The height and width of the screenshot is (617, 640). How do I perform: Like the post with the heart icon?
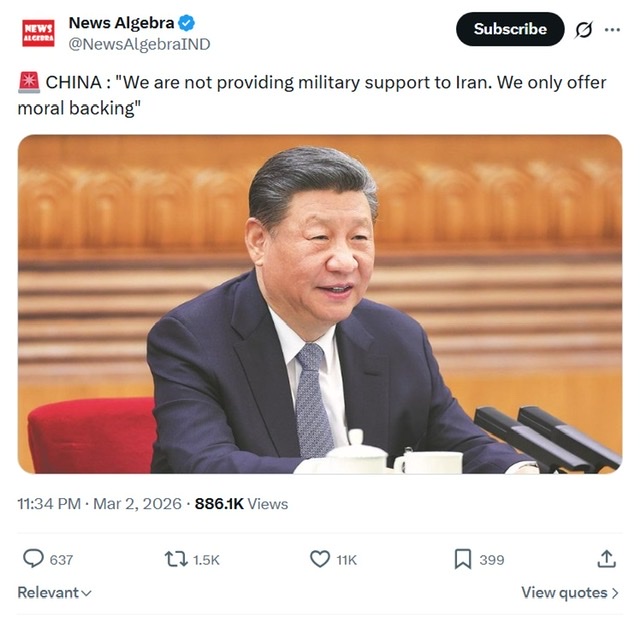[320, 559]
